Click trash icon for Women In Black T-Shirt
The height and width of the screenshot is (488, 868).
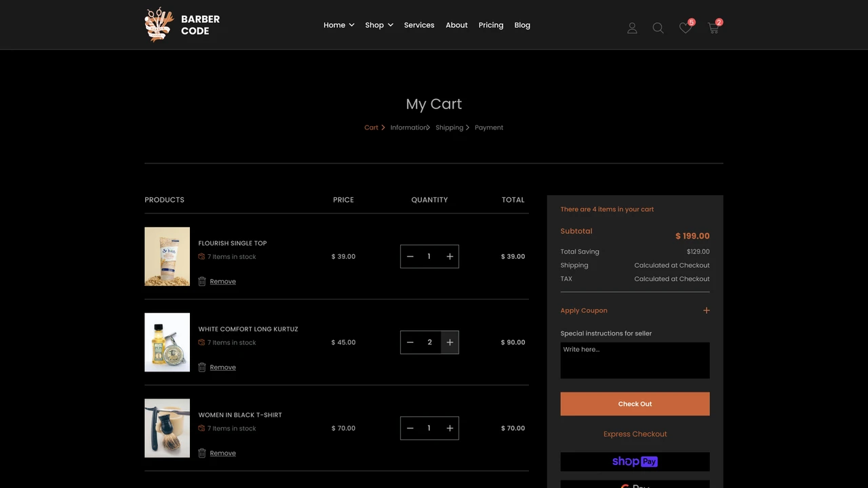(x=202, y=453)
